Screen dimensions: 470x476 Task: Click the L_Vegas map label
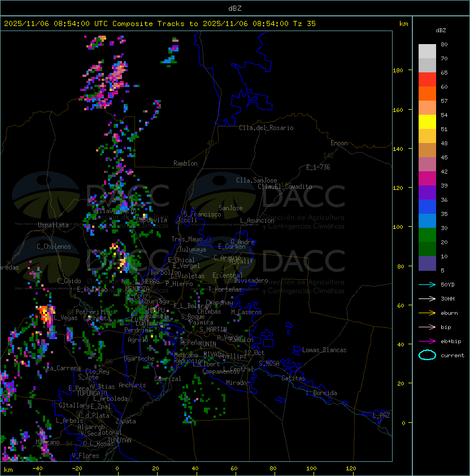pos(66,318)
